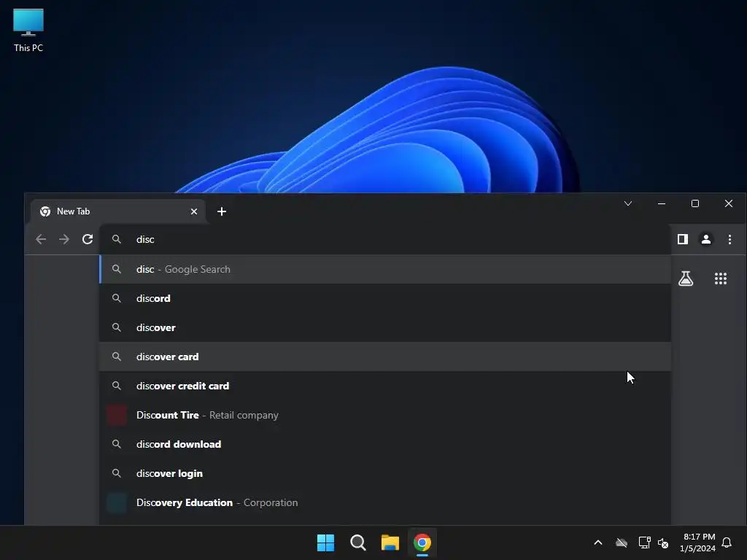Show hidden tray icons chevron
Viewport: 747px width, 560px height.
(x=598, y=542)
